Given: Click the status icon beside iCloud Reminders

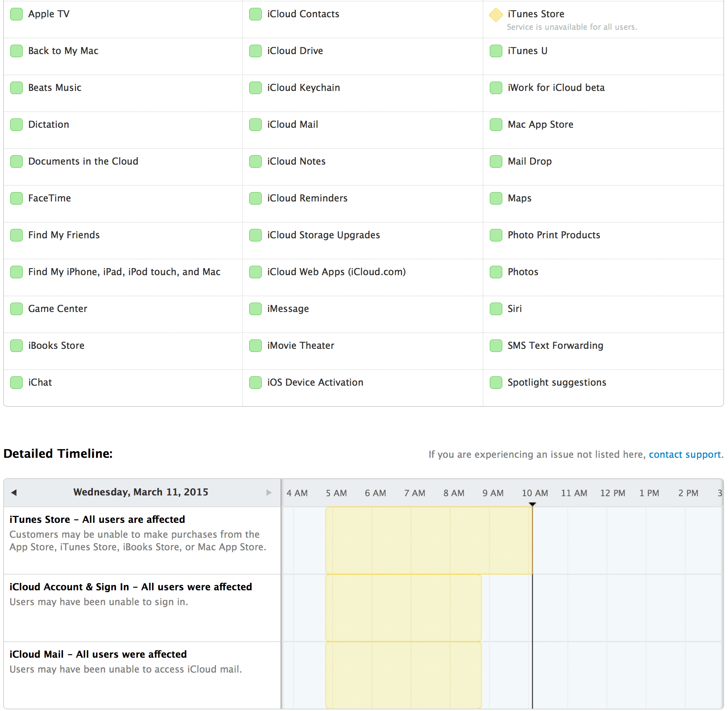Looking at the screenshot, I should click(x=255, y=198).
